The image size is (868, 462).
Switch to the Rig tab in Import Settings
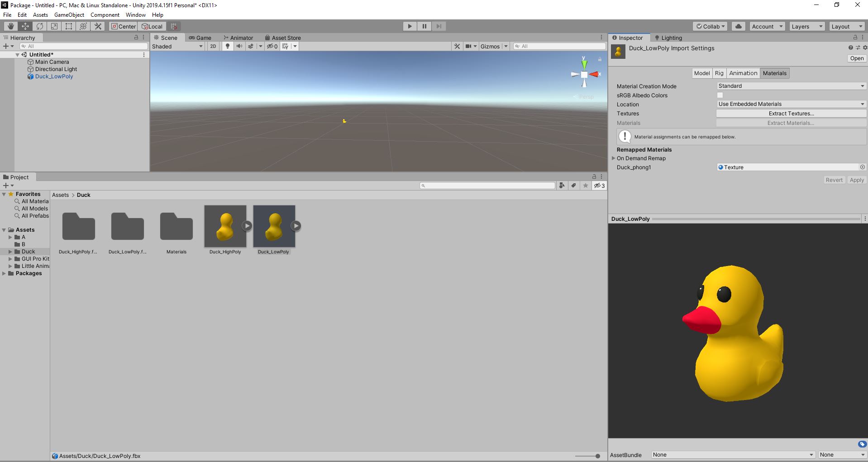tap(719, 73)
